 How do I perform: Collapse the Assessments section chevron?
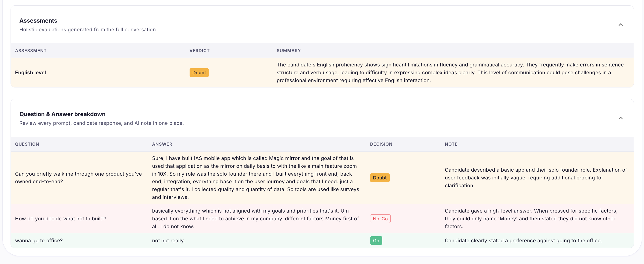pyautogui.click(x=620, y=25)
